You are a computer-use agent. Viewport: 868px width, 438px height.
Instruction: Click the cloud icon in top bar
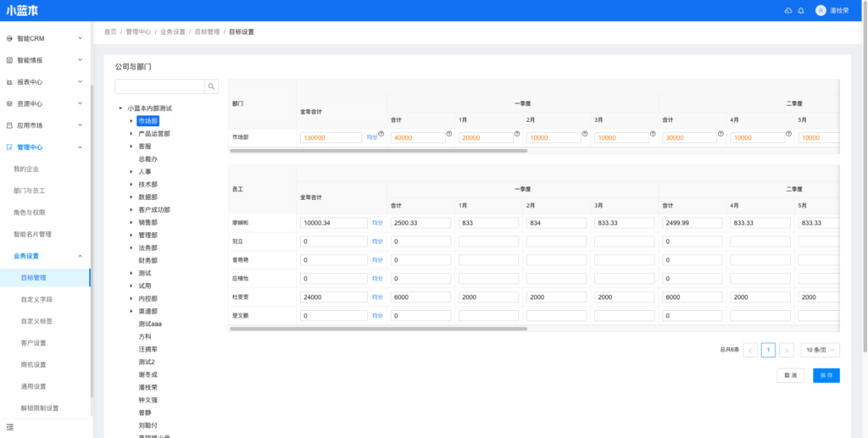tap(787, 10)
